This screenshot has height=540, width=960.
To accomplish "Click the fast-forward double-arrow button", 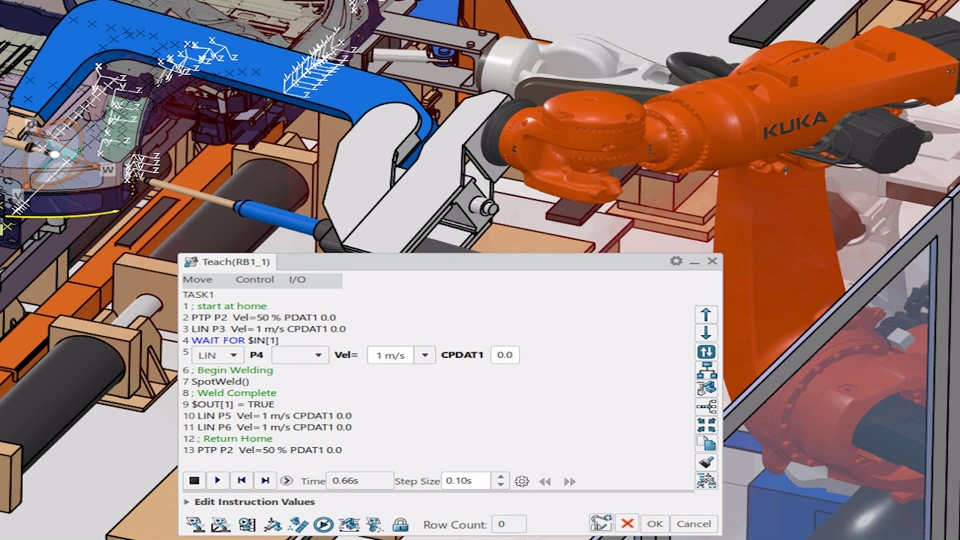I will 569,481.
